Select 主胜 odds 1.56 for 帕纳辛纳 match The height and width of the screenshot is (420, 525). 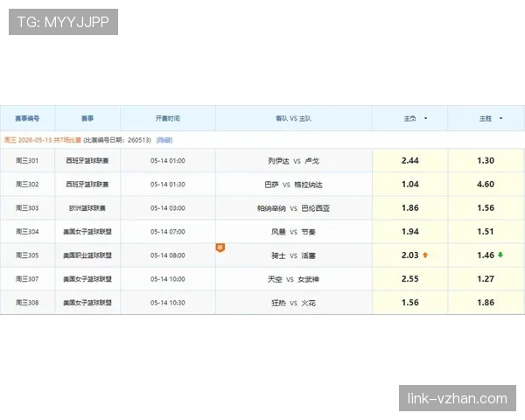coord(486,208)
